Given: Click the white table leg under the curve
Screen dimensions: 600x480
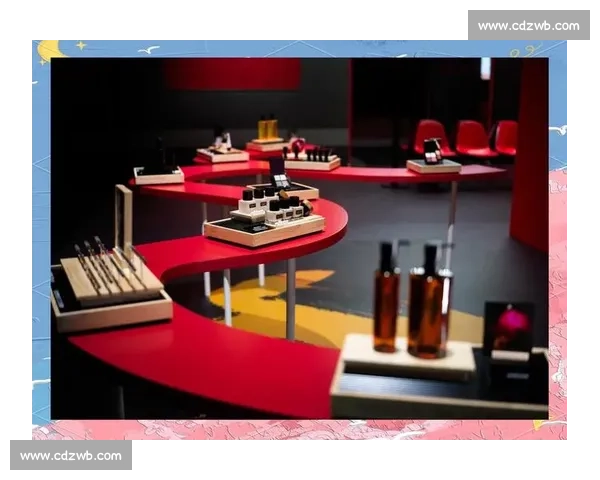Looking at the screenshot, I should (290, 298).
